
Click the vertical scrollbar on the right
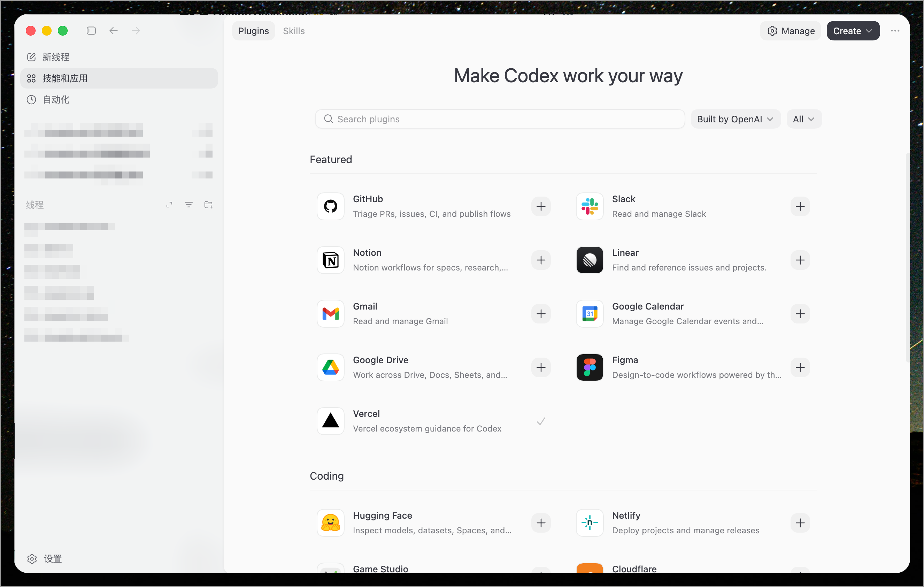[907, 257]
